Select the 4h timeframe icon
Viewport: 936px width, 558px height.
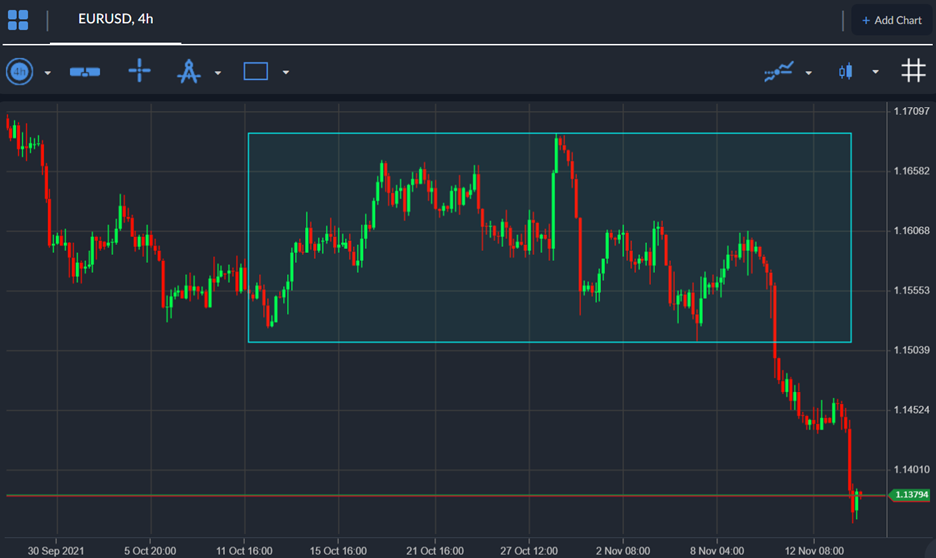(x=19, y=72)
